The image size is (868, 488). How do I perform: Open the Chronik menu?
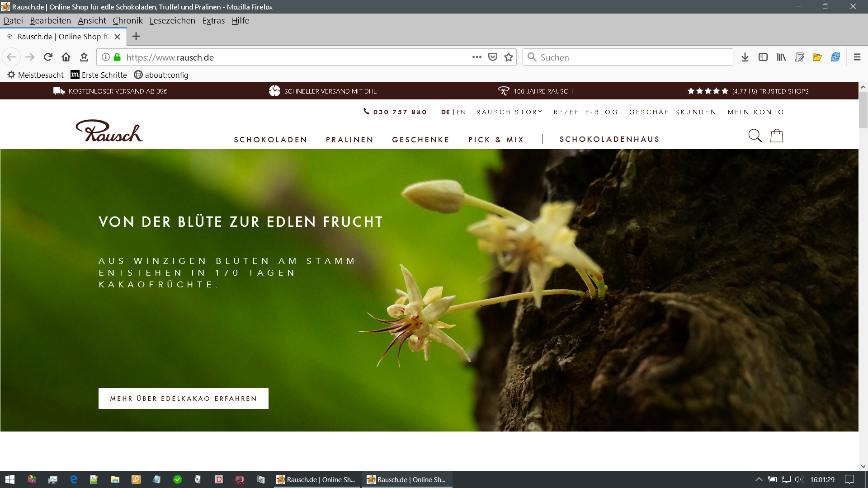127,21
